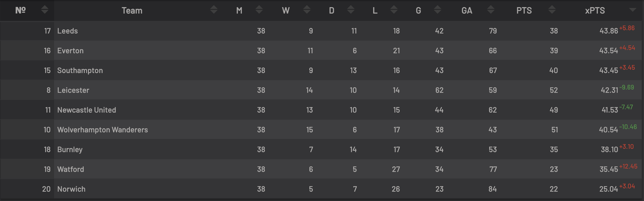Select the Newcastle United row
644x201 pixels.
click(321, 110)
